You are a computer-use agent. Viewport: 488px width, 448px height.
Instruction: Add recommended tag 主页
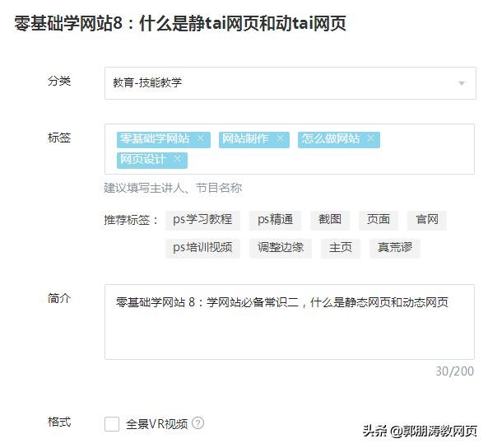pyautogui.click(x=341, y=248)
